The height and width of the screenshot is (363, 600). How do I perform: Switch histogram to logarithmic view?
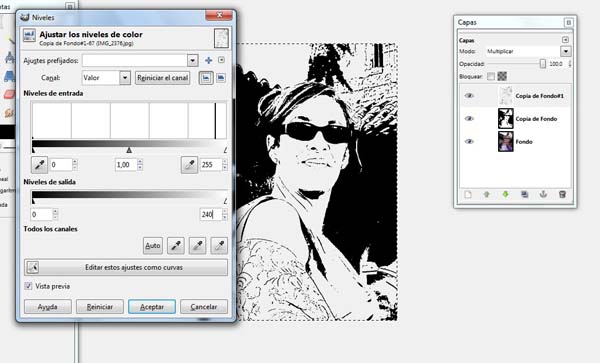(x=221, y=78)
